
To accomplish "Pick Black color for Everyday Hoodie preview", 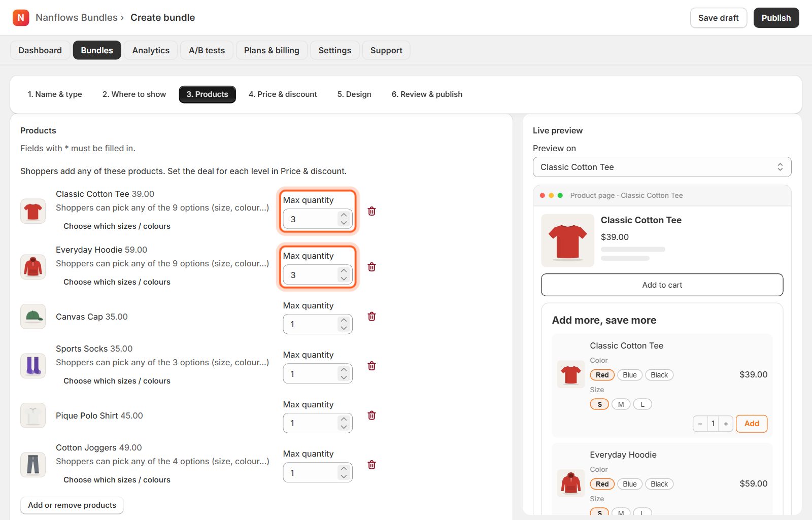I will (659, 484).
